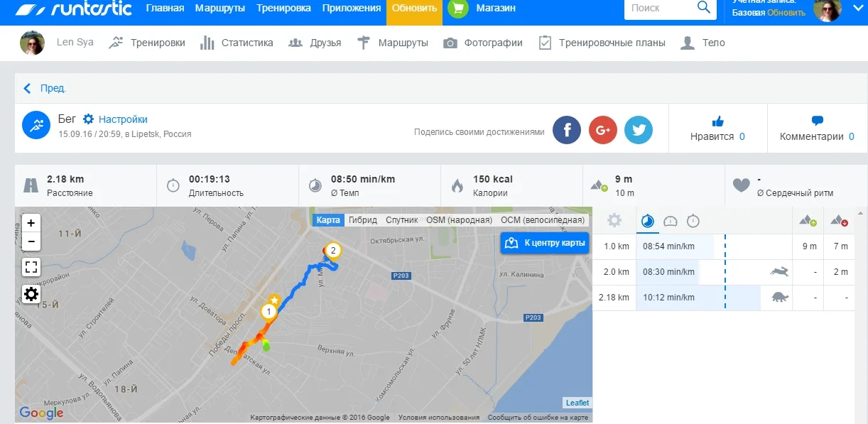868x424 pixels.
Task: Open Комментарии section
Action: click(817, 129)
